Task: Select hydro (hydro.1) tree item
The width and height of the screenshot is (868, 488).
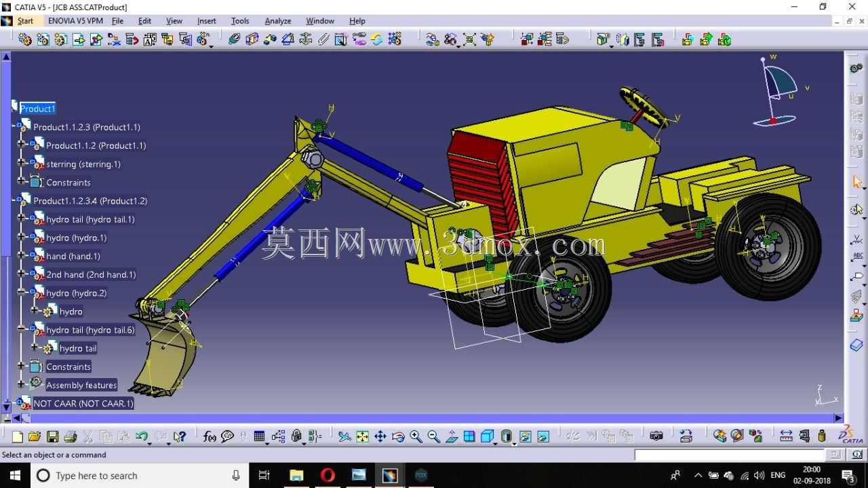Action: coord(77,238)
